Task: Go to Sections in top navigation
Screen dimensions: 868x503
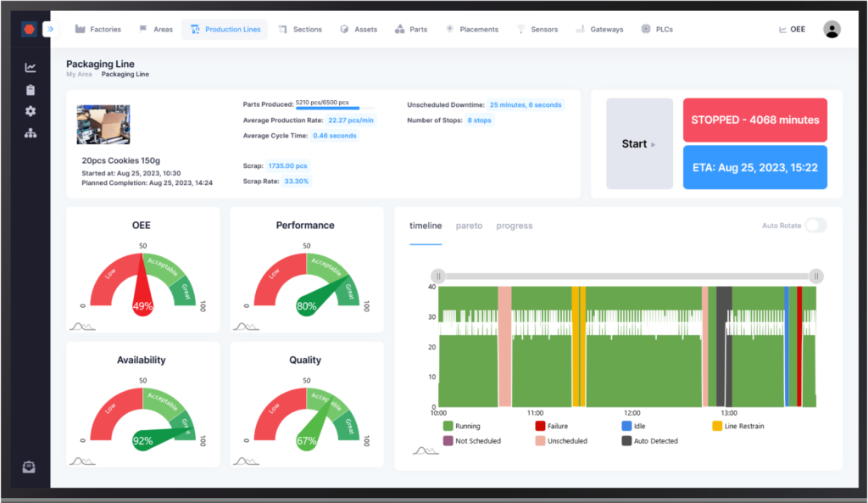Action: (x=300, y=30)
